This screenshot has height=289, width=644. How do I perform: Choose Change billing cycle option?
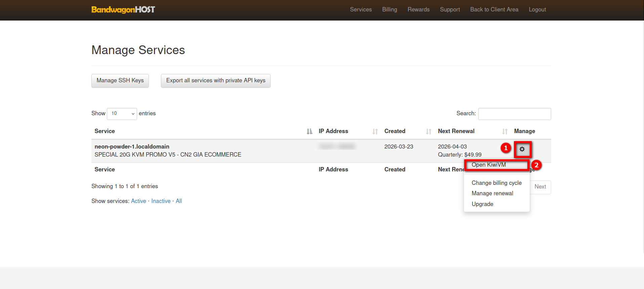[496, 183]
